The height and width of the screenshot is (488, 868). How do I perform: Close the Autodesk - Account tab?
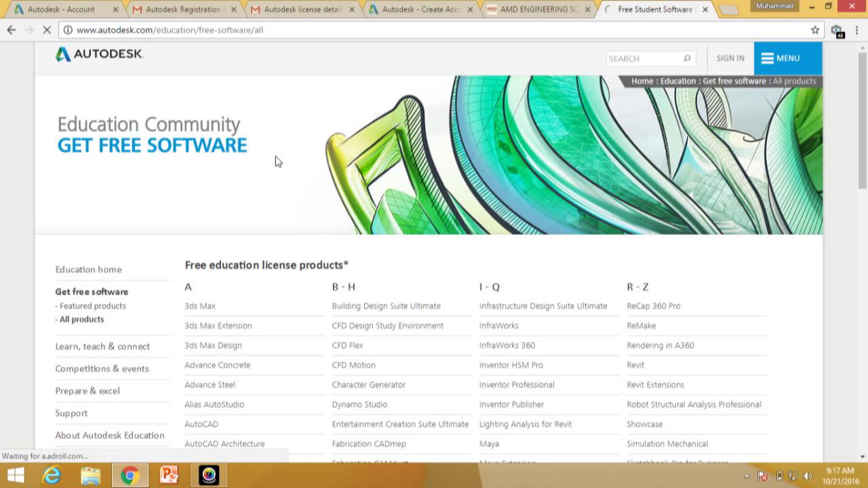[115, 9]
